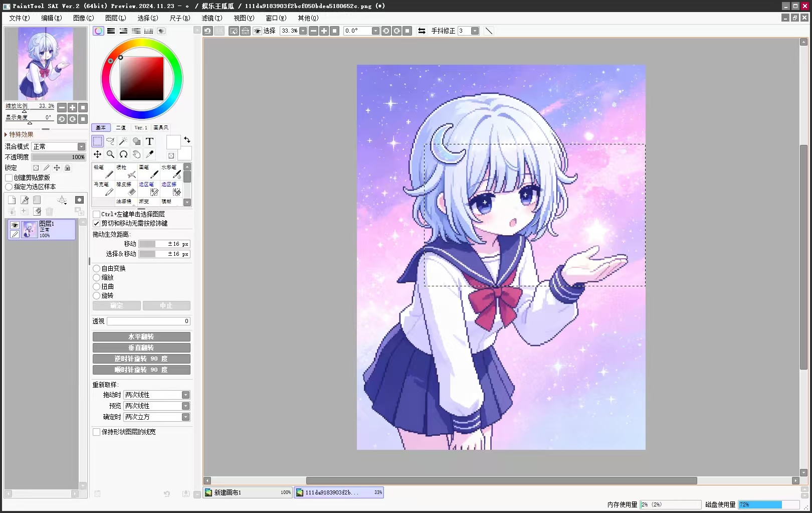Select the zoom magnifier tool

[x=111, y=154]
